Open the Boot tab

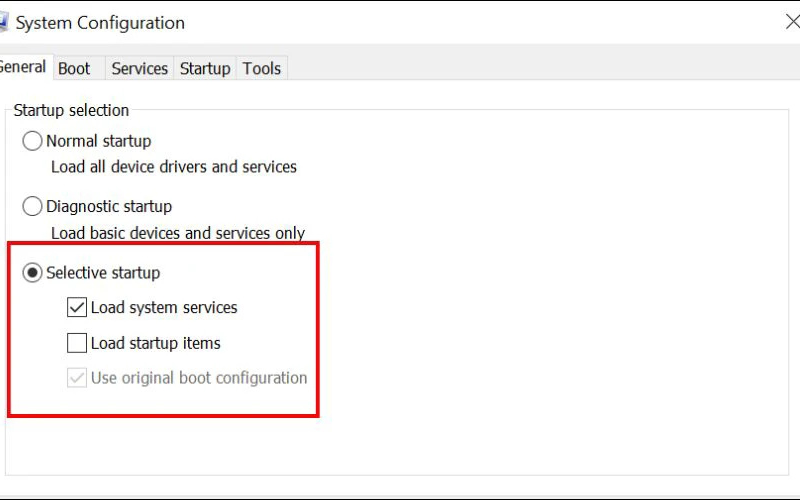coord(74,68)
